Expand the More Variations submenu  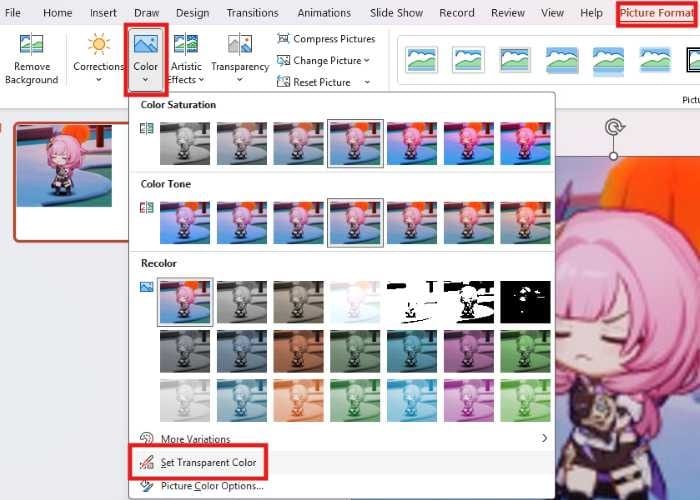[543, 438]
